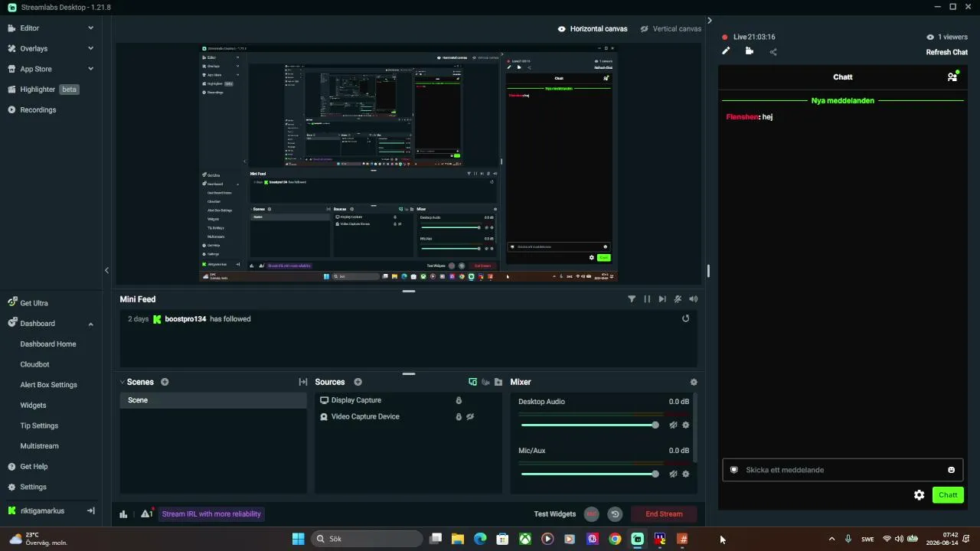Click the replay buffer icon near End Stream
The image size is (980, 551).
tap(615, 514)
